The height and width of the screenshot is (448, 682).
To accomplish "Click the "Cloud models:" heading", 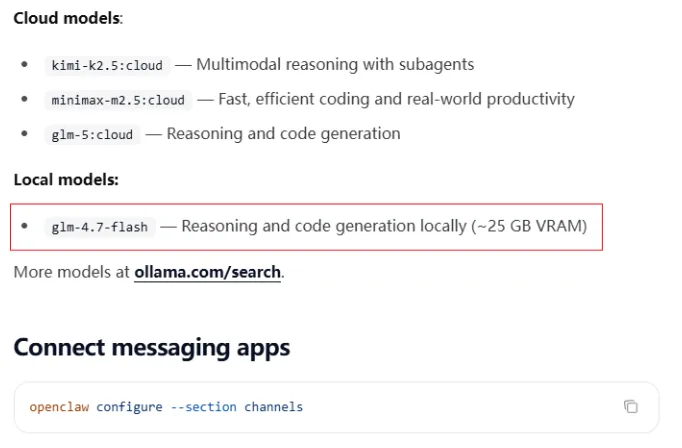I will click(68, 18).
